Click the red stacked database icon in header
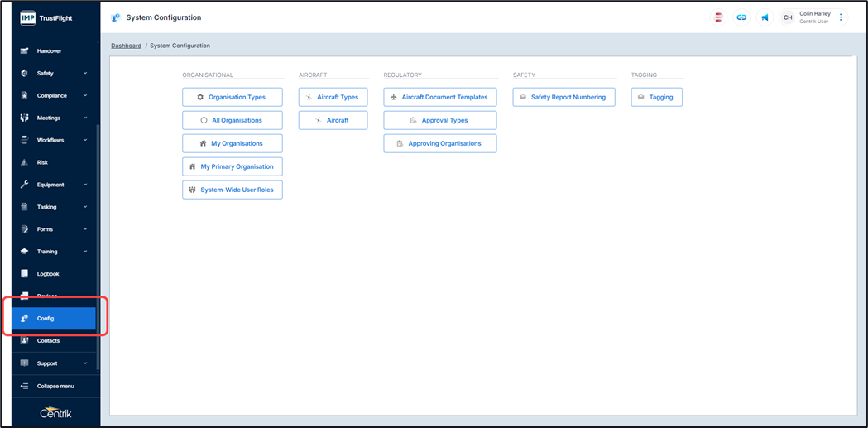This screenshot has height=428, width=868. pos(718,17)
